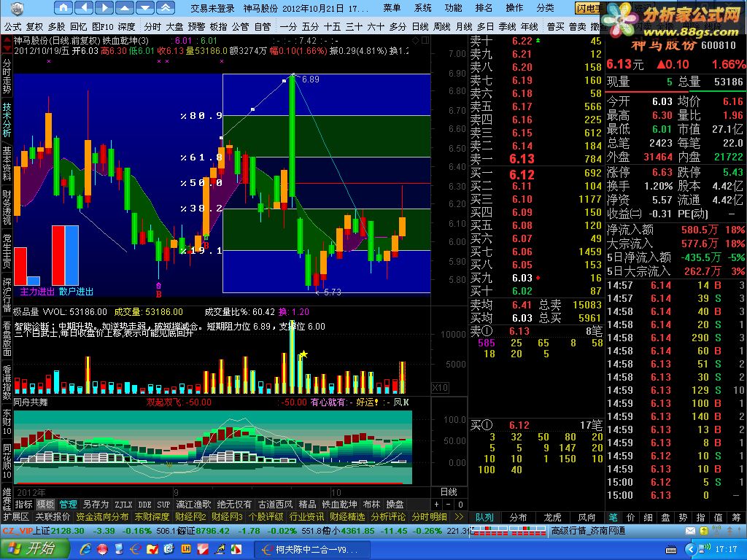Switch chart to 月线 period
Screen dimensions: 747x560
click(x=464, y=27)
